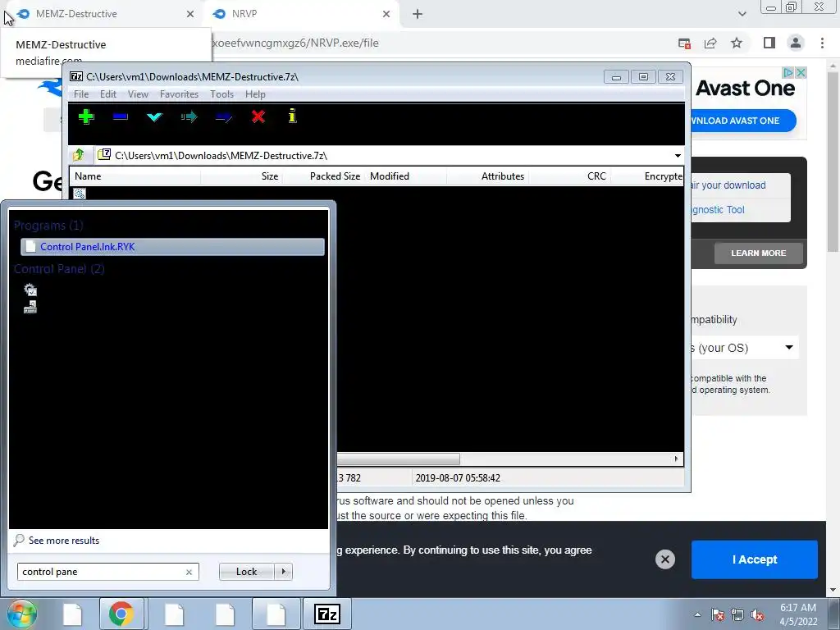Viewport: 840px width, 630px height.
Task: Open the Favorites menu in 7-Zip
Action: click(179, 94)
